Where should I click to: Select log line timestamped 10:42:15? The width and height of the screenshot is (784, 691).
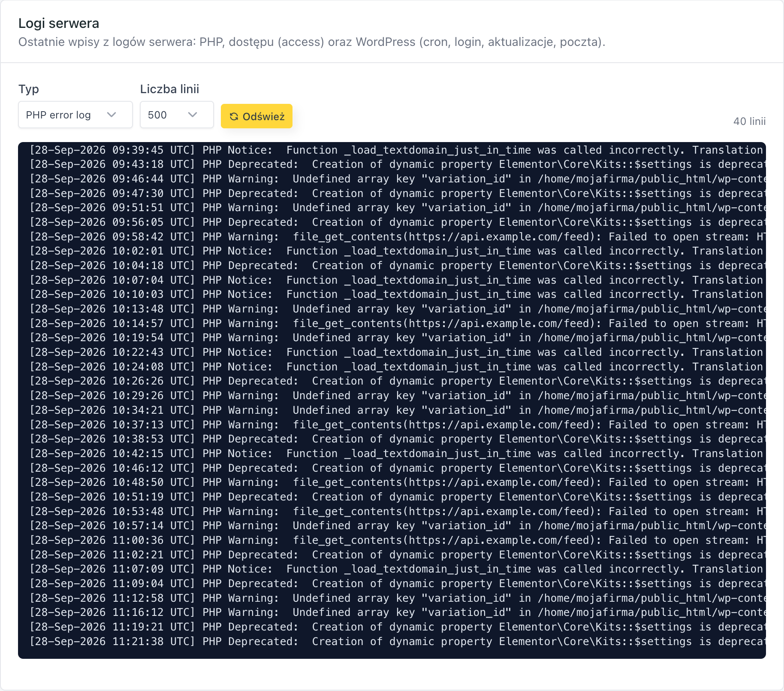tap(398, 453)
